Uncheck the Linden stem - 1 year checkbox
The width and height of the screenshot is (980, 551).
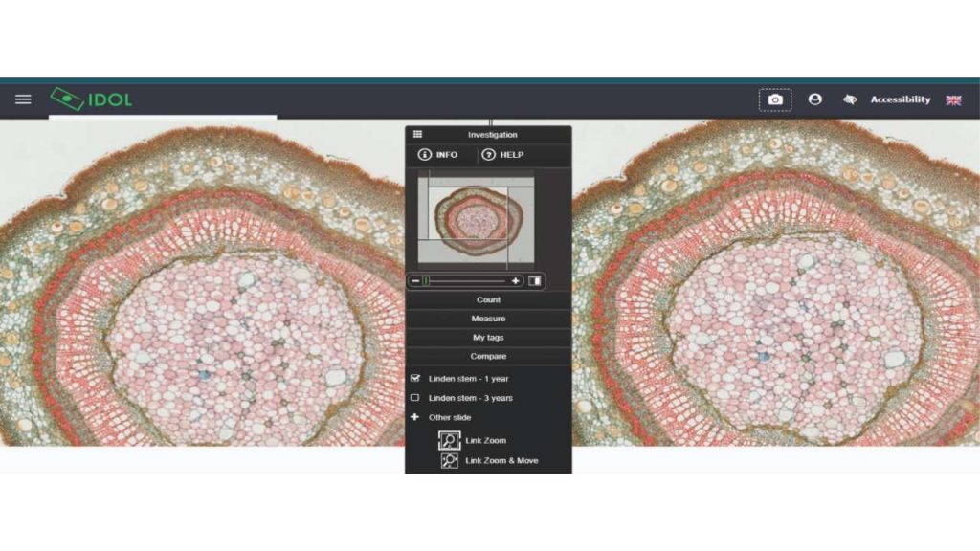coord(415,379)
